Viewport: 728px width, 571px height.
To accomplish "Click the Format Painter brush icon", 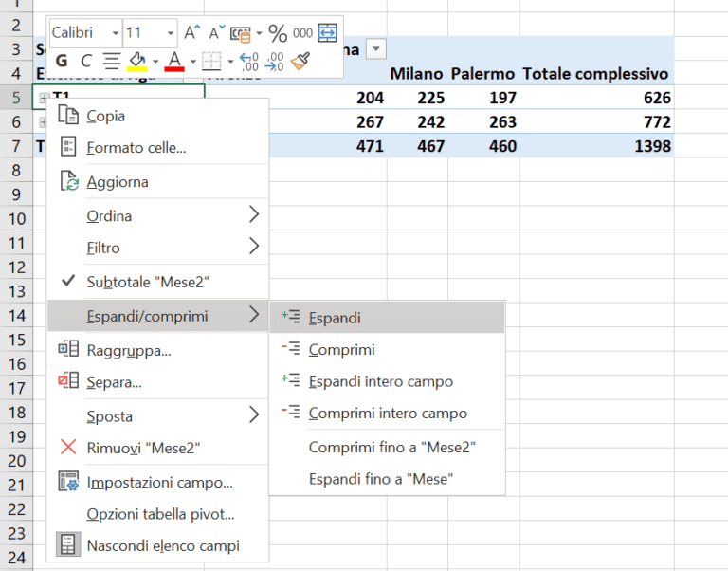I will 301,62.
